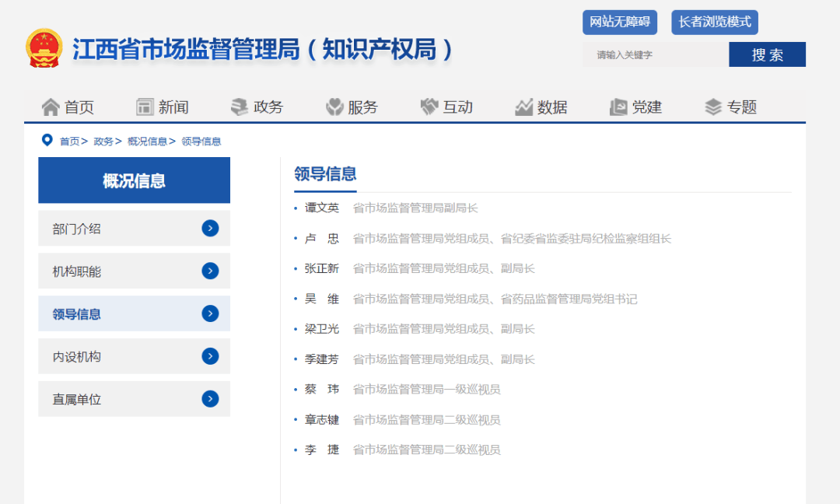Open 内设机构 via its arrow button
The image size is (840, 504).
click(x=210, y=356)
